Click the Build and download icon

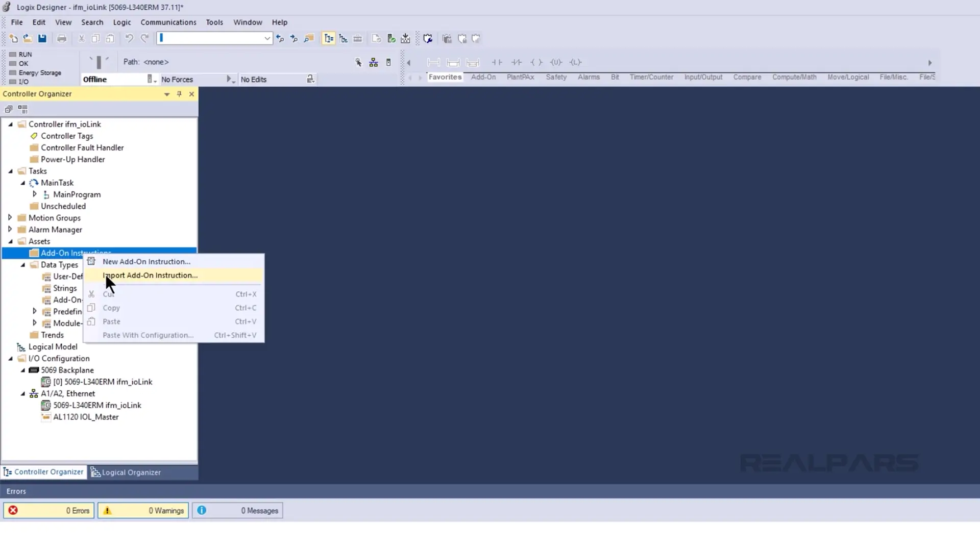406,38
